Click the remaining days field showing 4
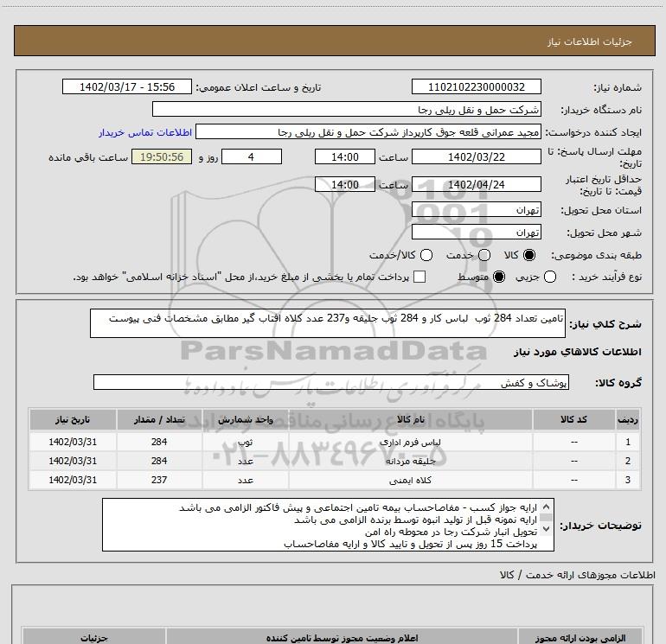This screenshot has height=644, width=666. point(252,156)
